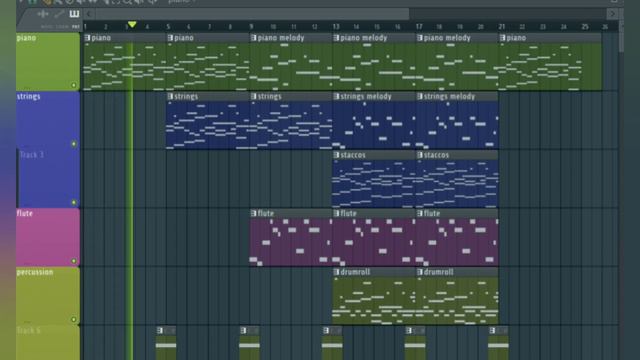Image resolution: width=640 pixels, height=360 pixels.
Task: Switch picker to PAT mode
Action: 76,27
